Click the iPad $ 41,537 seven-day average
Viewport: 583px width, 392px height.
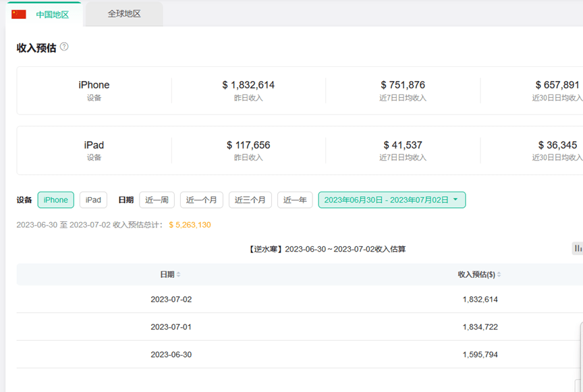click(403, 145)
